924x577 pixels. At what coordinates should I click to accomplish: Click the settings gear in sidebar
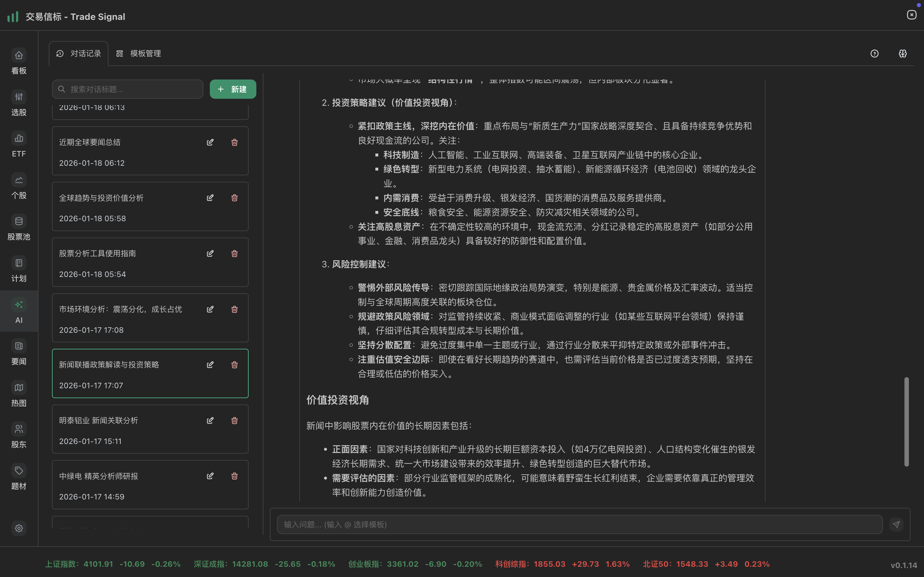point(19,528)
